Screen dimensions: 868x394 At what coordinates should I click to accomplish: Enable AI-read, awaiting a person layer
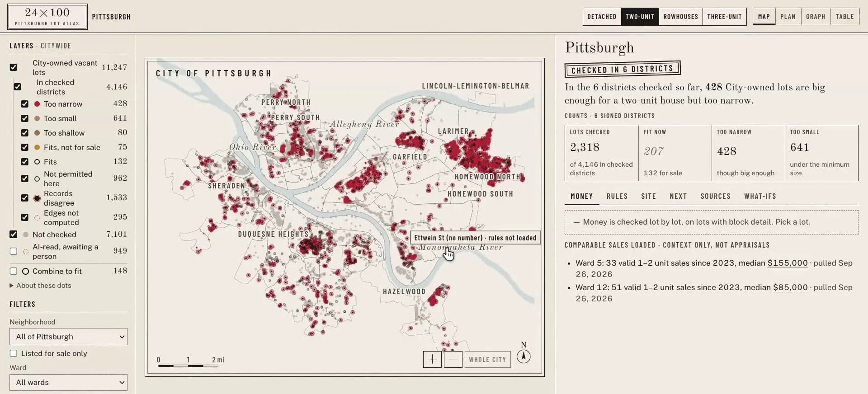tap(14, 251)
